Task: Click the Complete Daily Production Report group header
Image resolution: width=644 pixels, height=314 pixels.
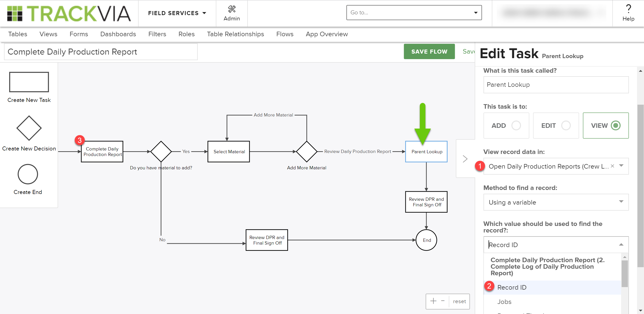Action: click(547, 266)
